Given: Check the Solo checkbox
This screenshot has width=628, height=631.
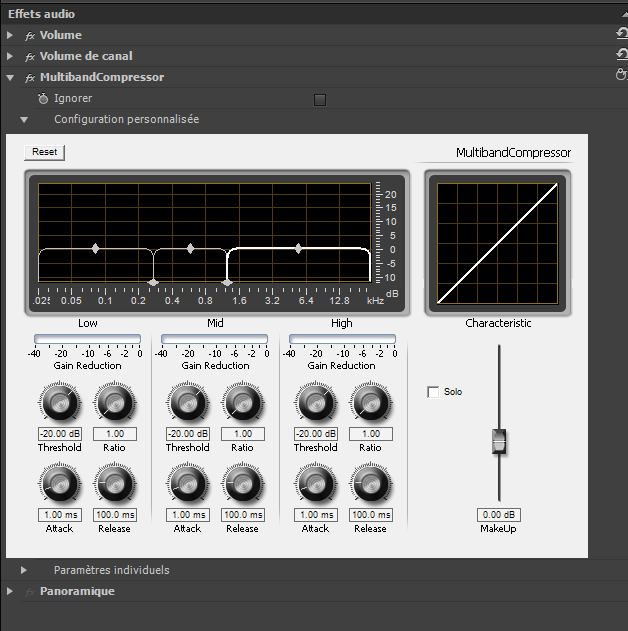Looking at the screenshot, I should pyautogui.click(x=433, y=392).
